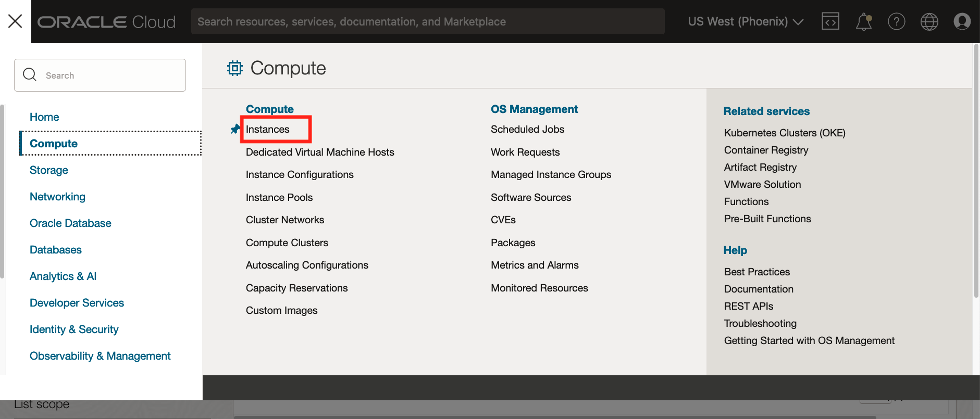Close the navigation menu with X icon

[x=15, y=21]
